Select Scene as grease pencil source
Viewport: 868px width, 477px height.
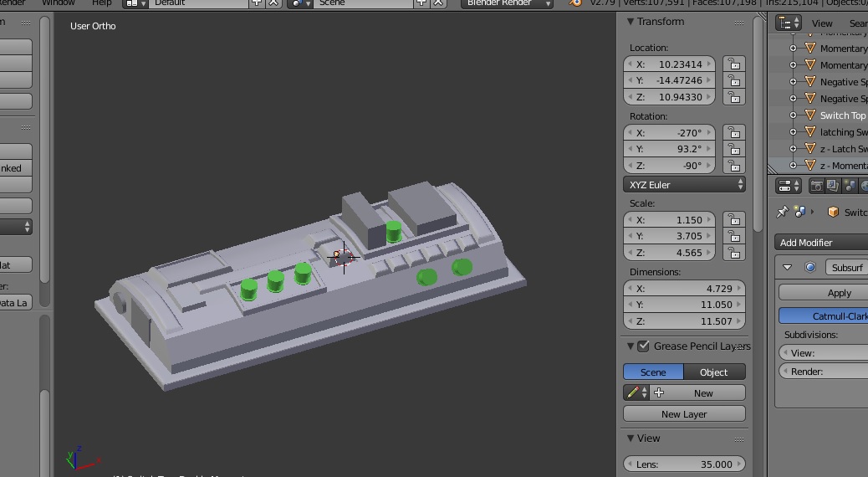click(653, 372)
